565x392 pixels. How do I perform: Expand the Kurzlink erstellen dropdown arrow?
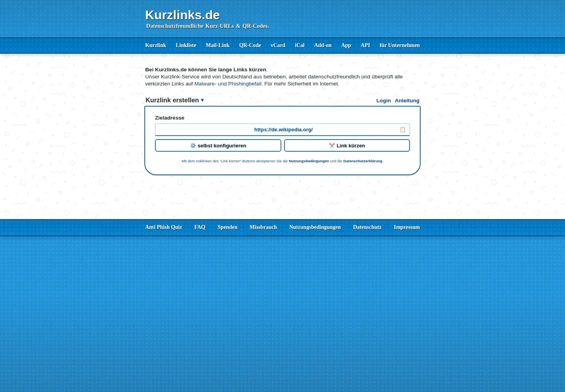point(202,100)
